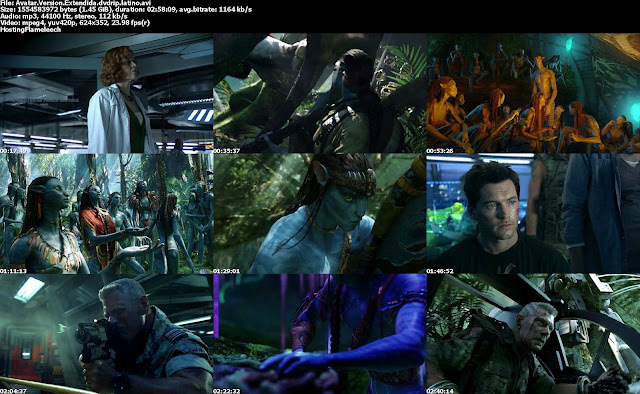This screenshot has width=640, height=394.
Task: Click the 01:46:52 timestamp
Action: (440, 271)
